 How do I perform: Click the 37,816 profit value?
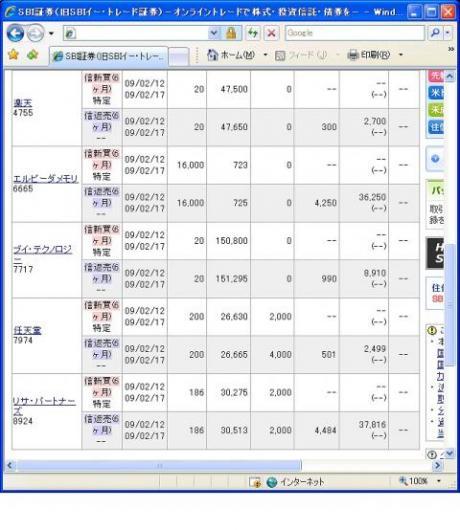point(372,425)
